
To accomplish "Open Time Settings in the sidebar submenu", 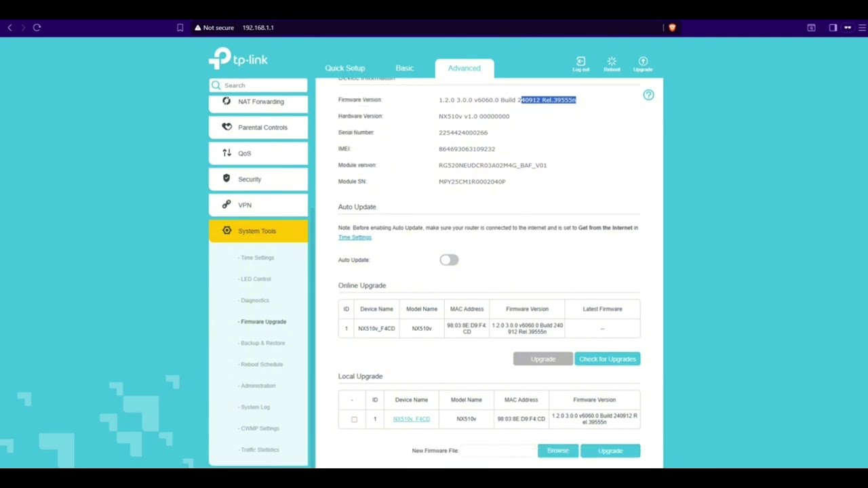I will (256, 258).
